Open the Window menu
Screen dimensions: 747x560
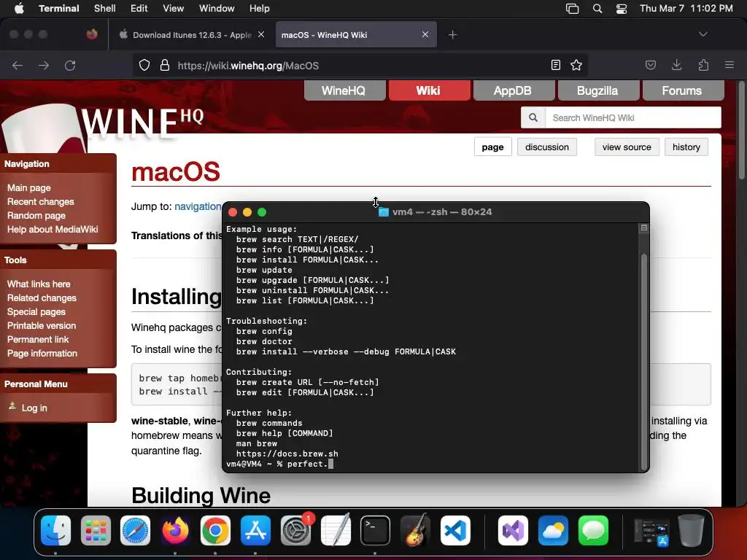(217, 8)
